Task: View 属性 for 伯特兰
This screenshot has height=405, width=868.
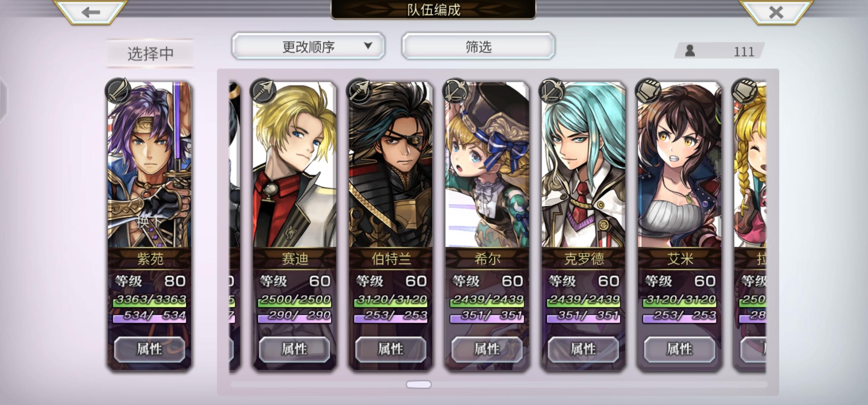Action: [x=391, y=349]
